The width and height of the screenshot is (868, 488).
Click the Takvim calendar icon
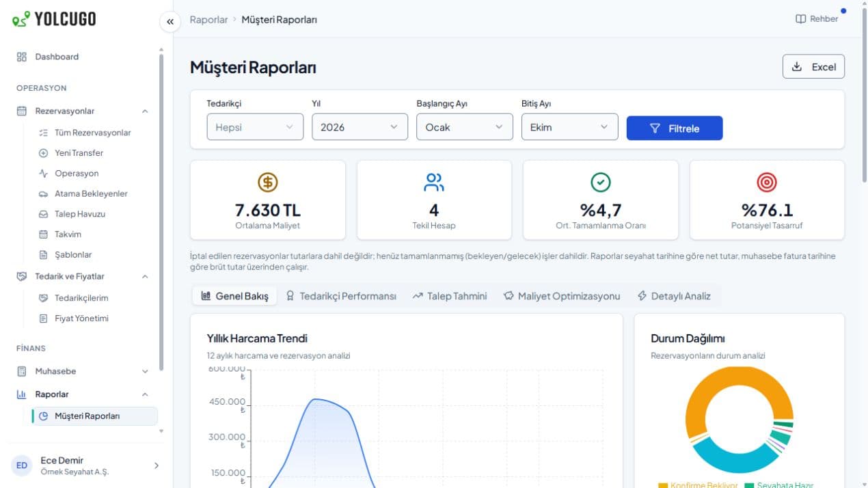43,234
